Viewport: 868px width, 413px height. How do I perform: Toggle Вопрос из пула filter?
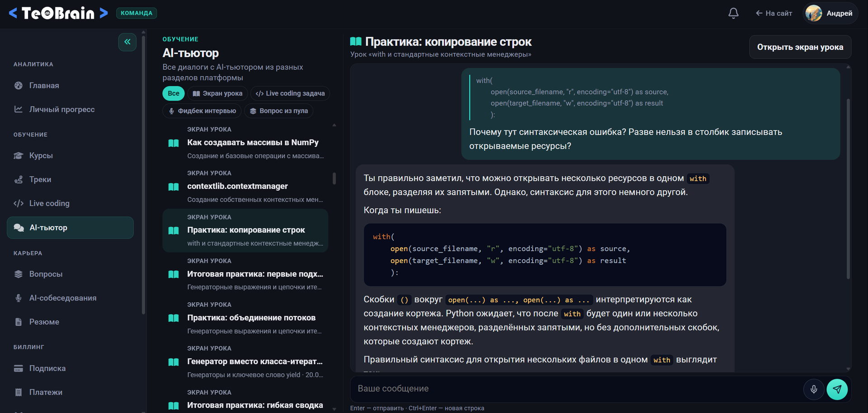pos(279,111)
